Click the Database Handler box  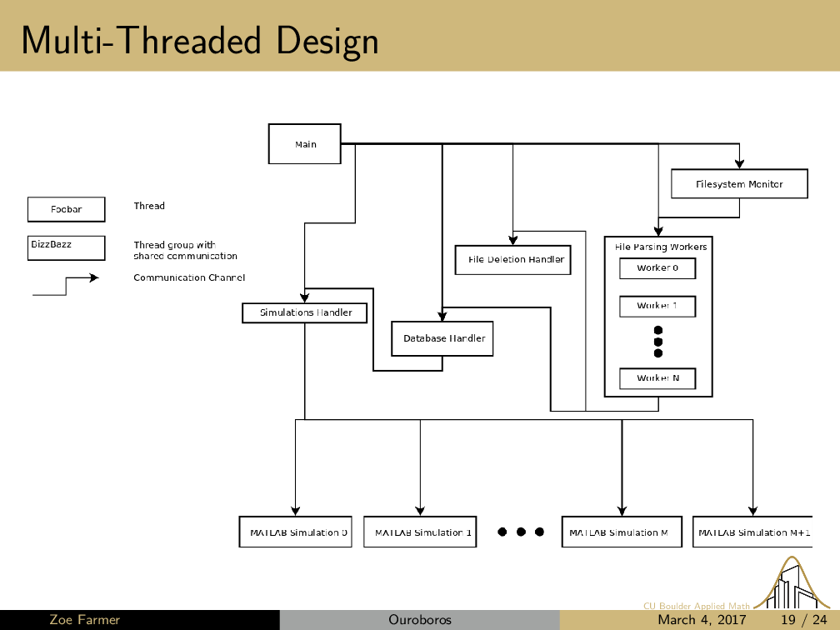pyautogui.click(x=442, y=338)
